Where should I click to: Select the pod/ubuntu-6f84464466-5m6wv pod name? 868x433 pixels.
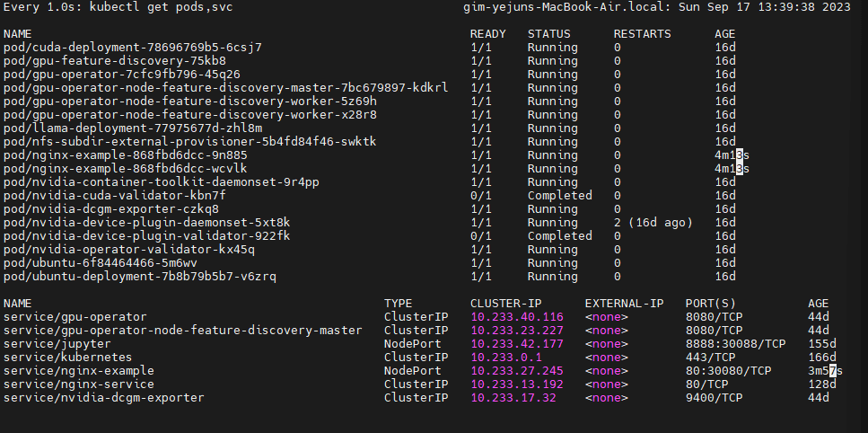[x=101, y=263]
